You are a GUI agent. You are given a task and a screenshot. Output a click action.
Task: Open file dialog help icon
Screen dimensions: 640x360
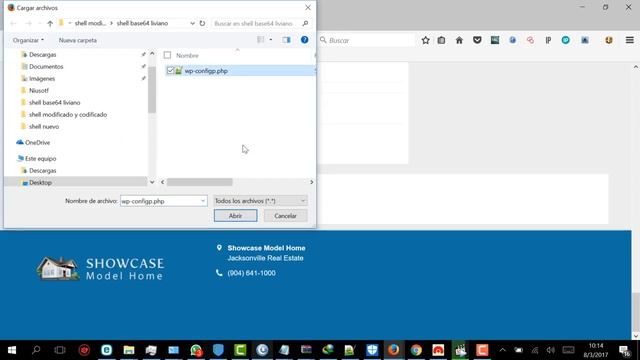tap(304, 40)
